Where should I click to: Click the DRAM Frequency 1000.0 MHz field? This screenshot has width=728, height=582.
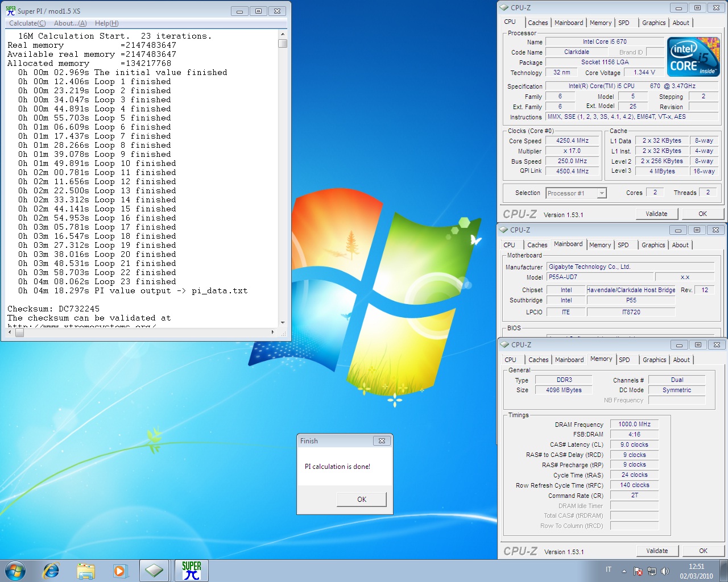[634, 424]
